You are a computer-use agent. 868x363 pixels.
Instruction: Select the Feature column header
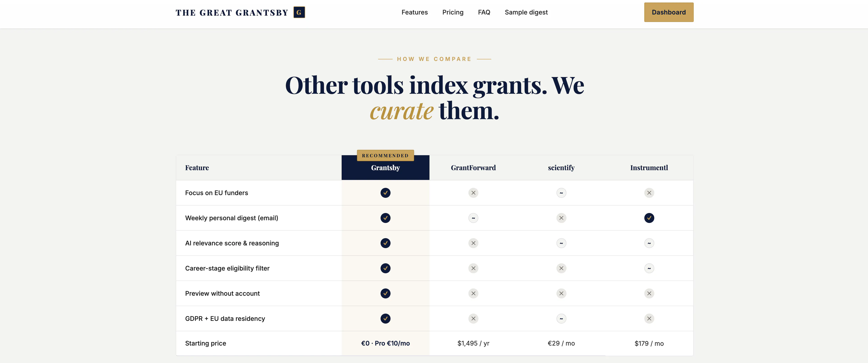pyautogui.click(x=197, y=168)
